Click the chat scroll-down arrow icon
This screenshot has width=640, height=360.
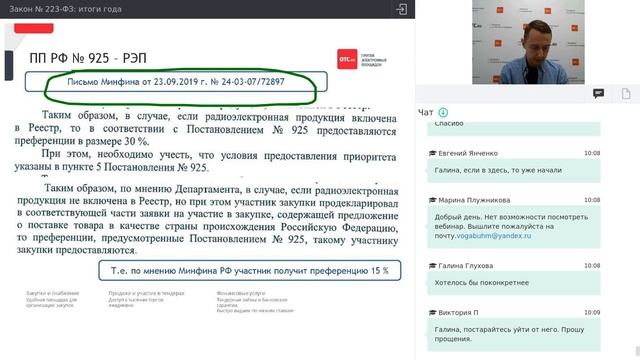click(x=443, y=112)
